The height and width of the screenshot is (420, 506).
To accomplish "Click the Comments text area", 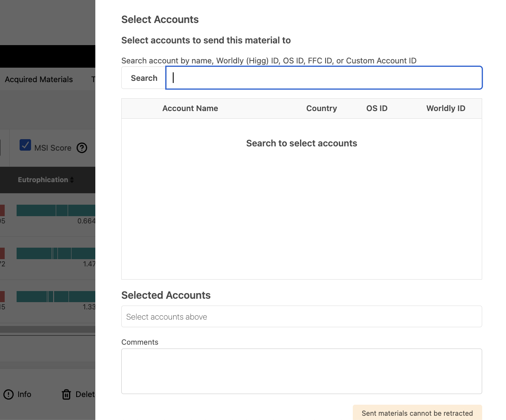I will [302, 371].
